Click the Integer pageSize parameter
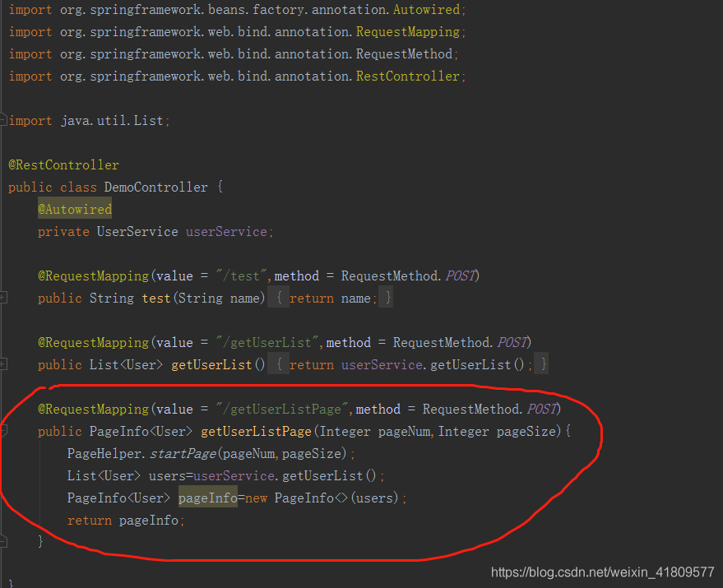 tap(497, 432)
